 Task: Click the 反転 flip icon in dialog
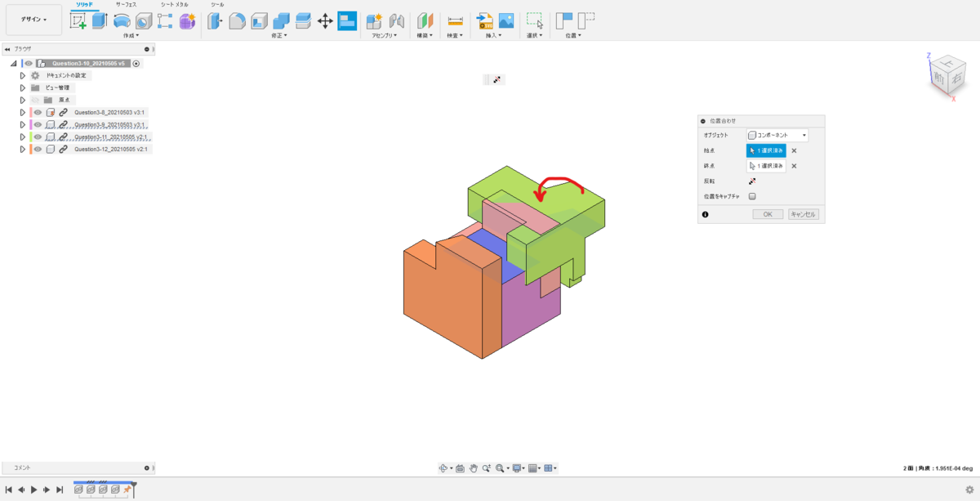(752, 181)
